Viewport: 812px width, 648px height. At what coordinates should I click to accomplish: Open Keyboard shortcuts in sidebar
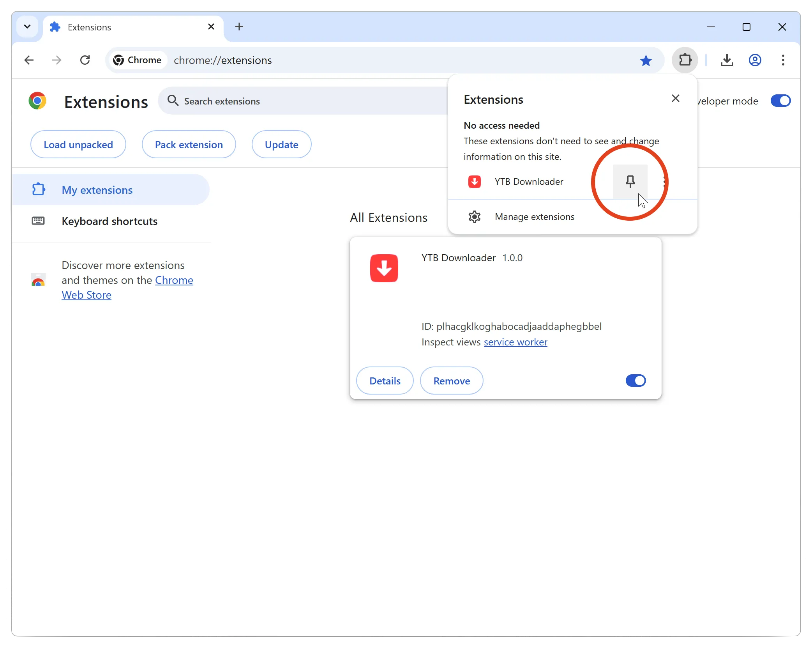(x=111, y=221)
